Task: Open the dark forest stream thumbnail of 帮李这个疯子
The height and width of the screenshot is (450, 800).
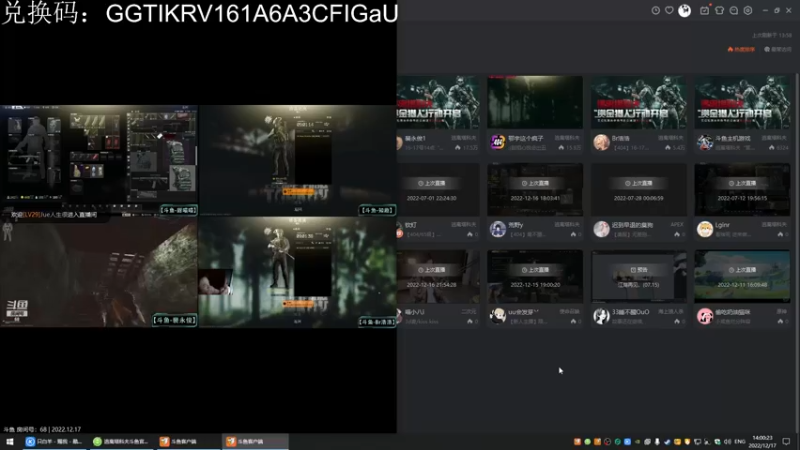Action: [x=535, y=102]
